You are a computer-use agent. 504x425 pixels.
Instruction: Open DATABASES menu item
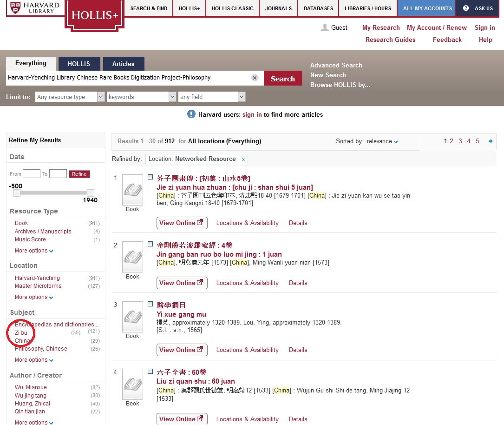point(318,8)
